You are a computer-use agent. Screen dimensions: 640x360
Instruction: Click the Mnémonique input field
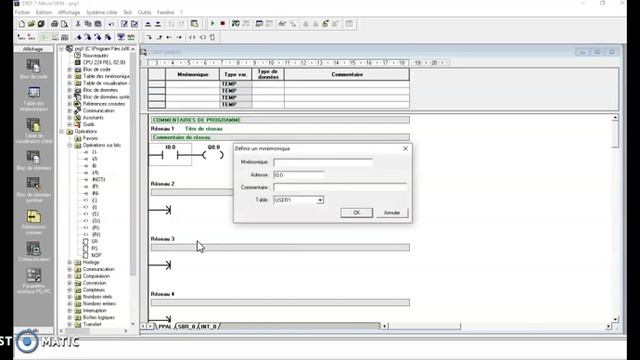click(x=323, y=162)
